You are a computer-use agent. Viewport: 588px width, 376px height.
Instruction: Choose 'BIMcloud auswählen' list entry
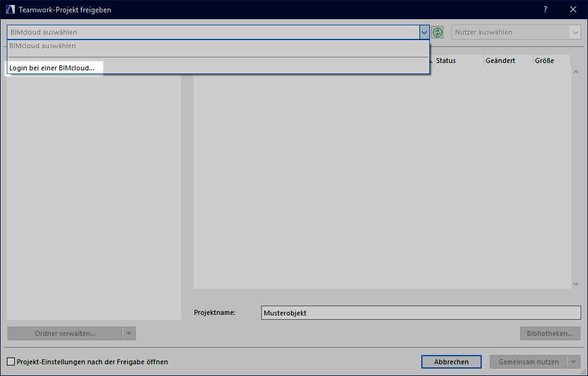pyautogui.click(x=218, y=46)
